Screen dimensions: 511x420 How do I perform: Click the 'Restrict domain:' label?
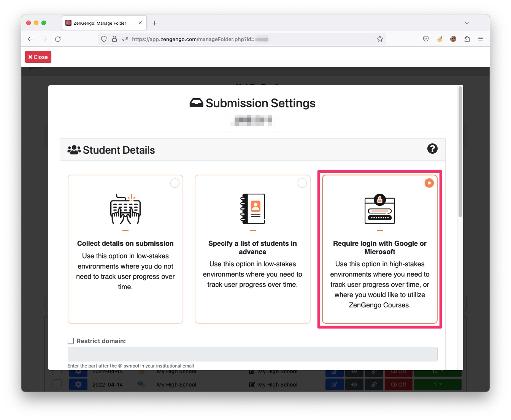(101, 341)
